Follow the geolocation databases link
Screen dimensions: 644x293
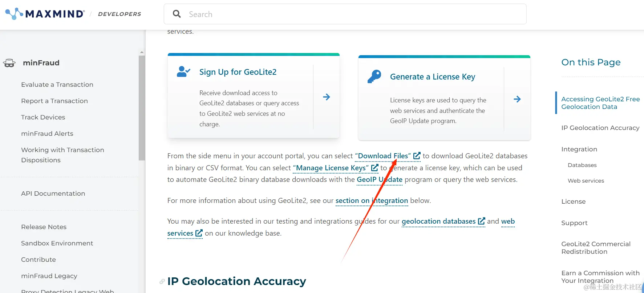click(x=438, y=221)
